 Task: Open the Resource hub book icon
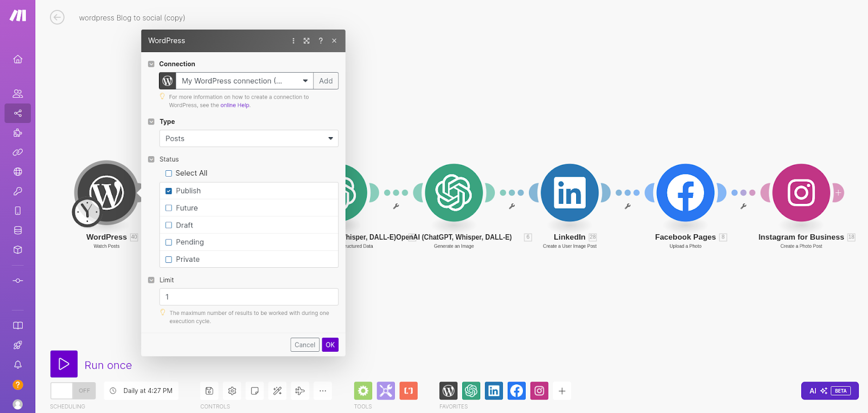tap(18, 326)
